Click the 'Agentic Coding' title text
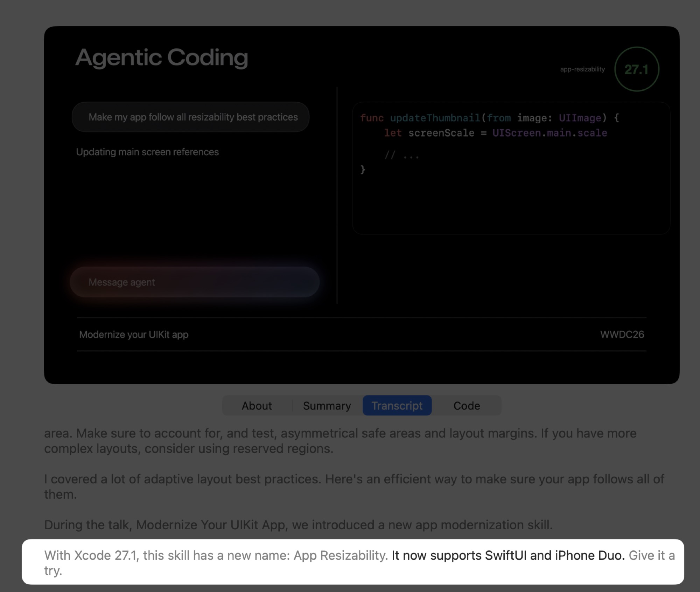 tap(162, 58)
